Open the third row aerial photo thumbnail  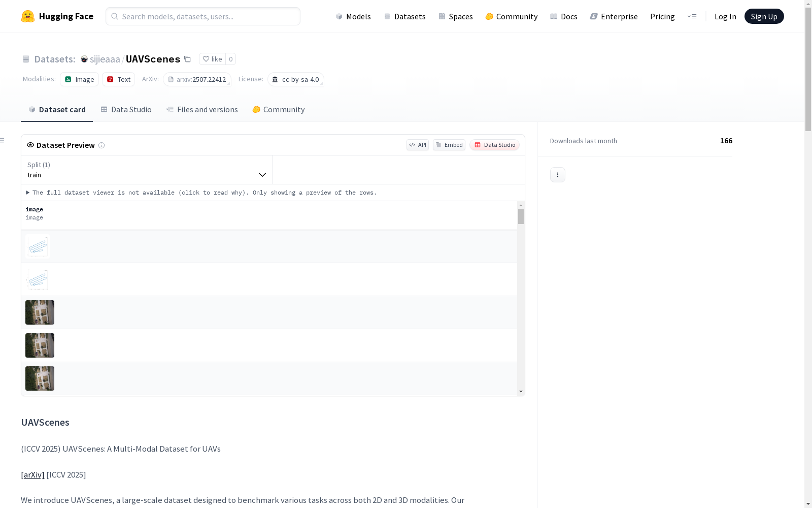[x=40, y=312]
